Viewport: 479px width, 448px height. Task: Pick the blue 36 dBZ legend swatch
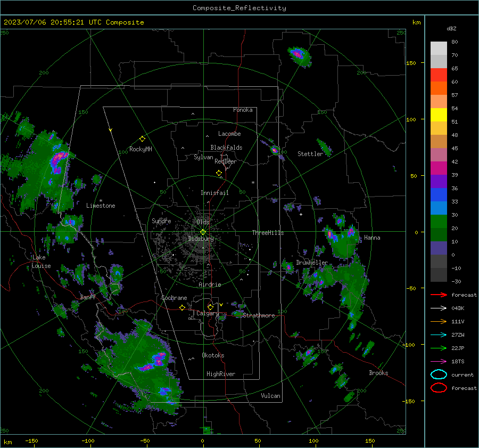(439, 194)
